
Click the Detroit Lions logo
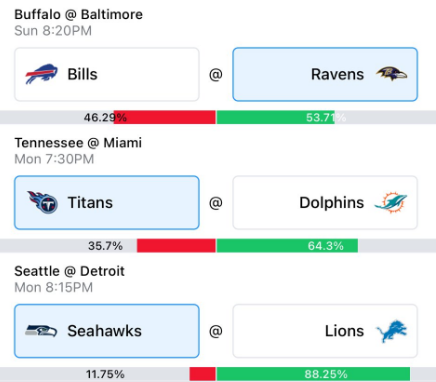pyautogui.click(x=392, y=331)
